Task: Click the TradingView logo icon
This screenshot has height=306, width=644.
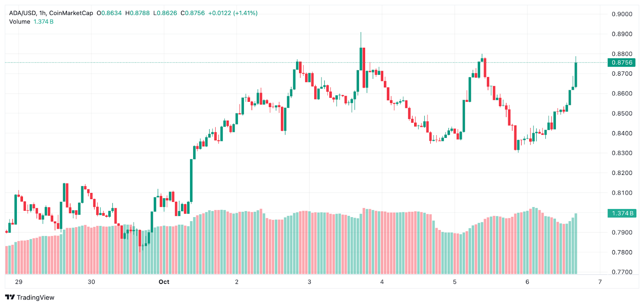Action: point(10,297)
